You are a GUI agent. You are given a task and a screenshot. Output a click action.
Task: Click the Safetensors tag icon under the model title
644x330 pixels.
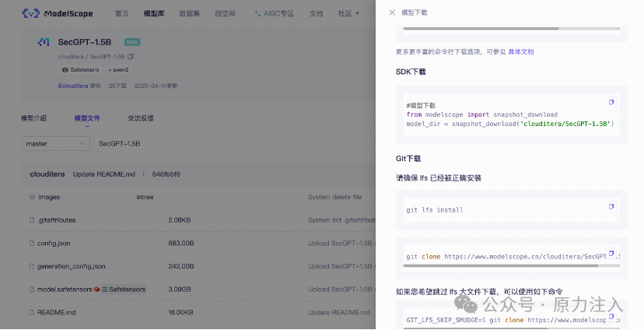point(65,70)
